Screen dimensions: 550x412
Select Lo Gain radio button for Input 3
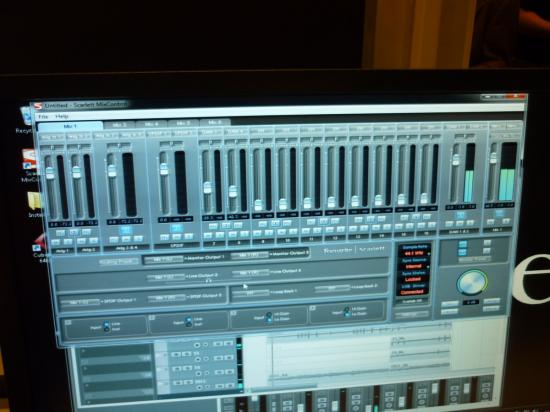(x=269, y=319)
